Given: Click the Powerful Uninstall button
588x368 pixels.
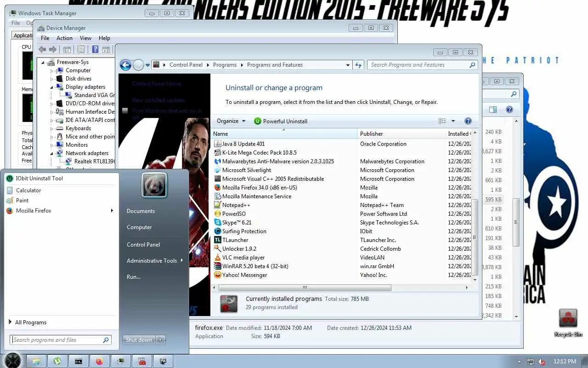Looking at the screenshot, I should tap(280, 121).
